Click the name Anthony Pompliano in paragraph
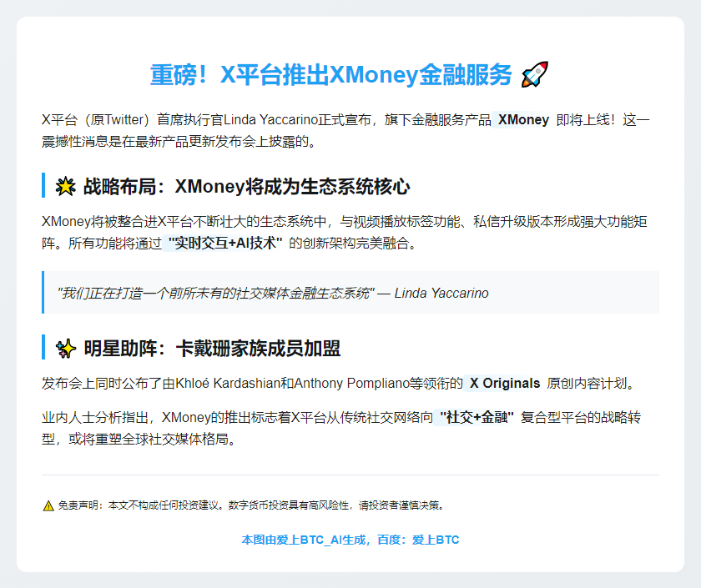 352,384
